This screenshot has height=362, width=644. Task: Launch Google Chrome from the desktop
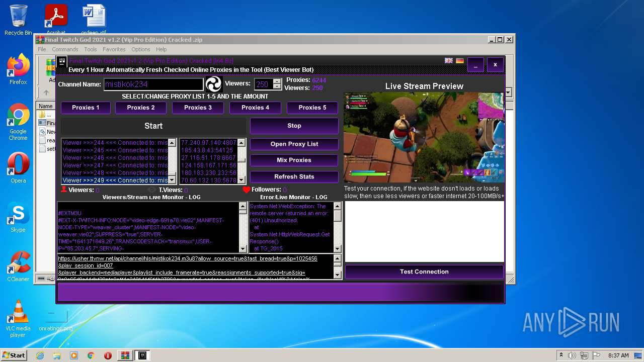[18, 122]
